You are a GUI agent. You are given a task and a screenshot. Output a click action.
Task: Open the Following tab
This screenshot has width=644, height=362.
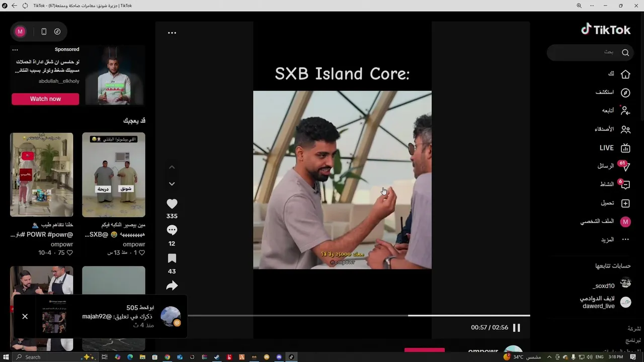point(616,111)
